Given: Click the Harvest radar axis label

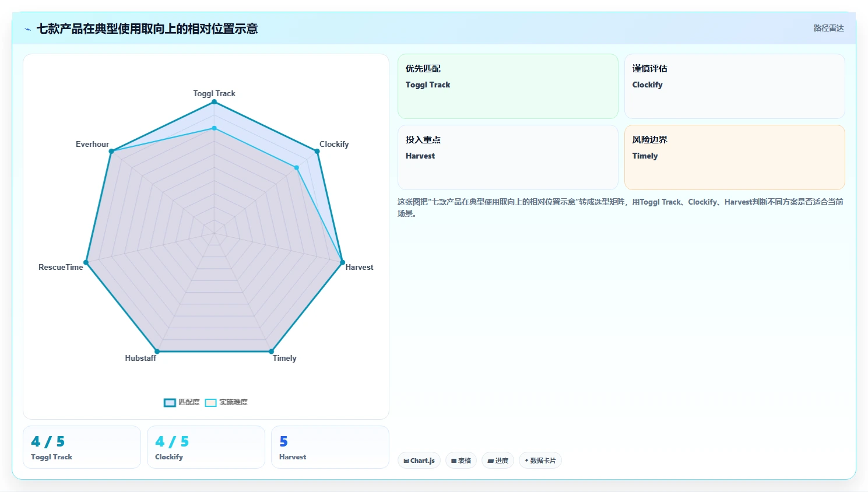Looking at the screenshot, I should pyautogui.click(x=359, y=267).
